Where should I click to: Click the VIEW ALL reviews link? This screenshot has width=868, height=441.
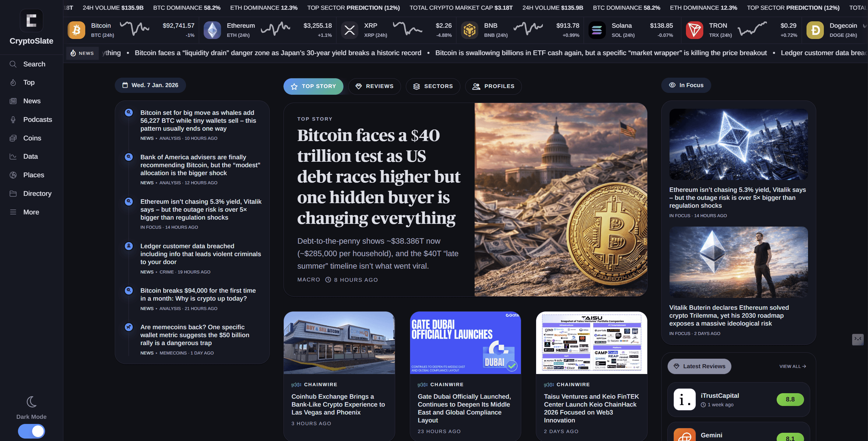tap(792, 366)
